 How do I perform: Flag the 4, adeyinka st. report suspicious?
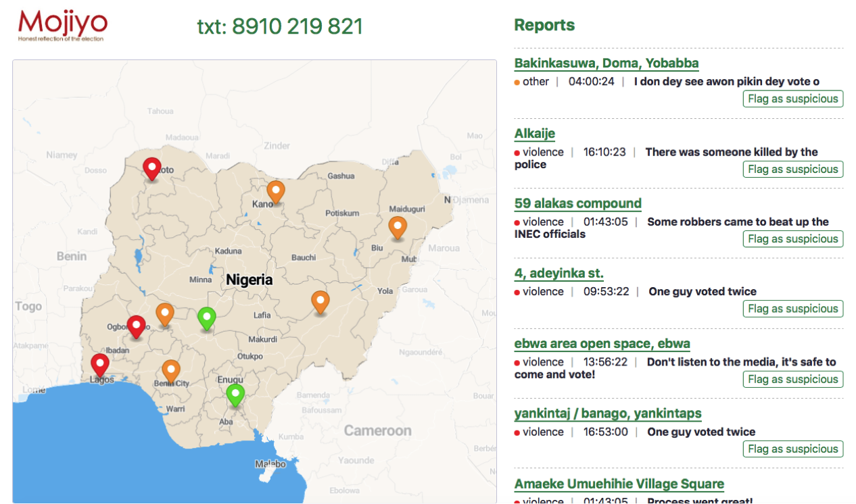point(793,309)
